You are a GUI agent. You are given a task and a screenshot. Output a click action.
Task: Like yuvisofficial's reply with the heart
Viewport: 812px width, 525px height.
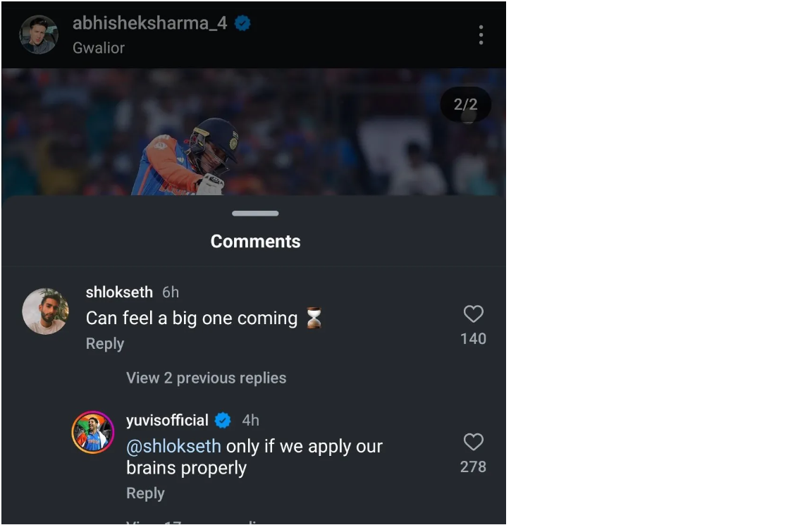pyautogui.click(x=473, y=443)
